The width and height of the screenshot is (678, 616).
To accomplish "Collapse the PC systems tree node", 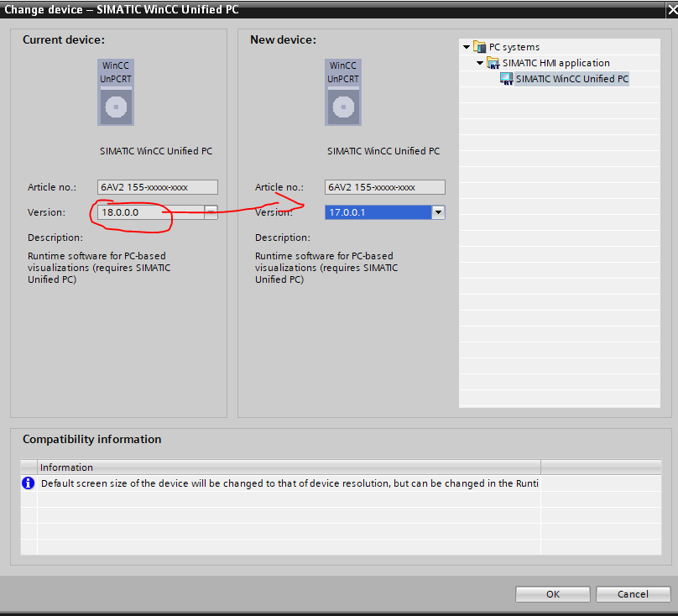I will [x=467, y=47].
